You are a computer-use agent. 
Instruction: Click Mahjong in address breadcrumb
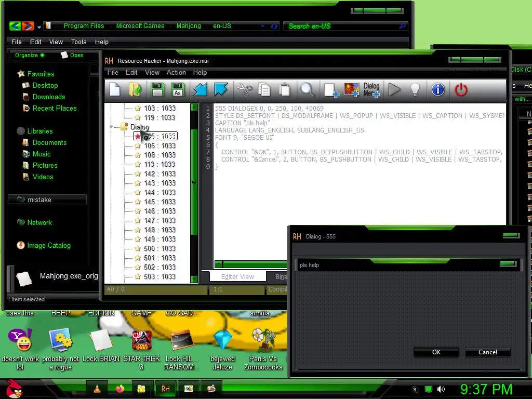click(x=189, y=26)
